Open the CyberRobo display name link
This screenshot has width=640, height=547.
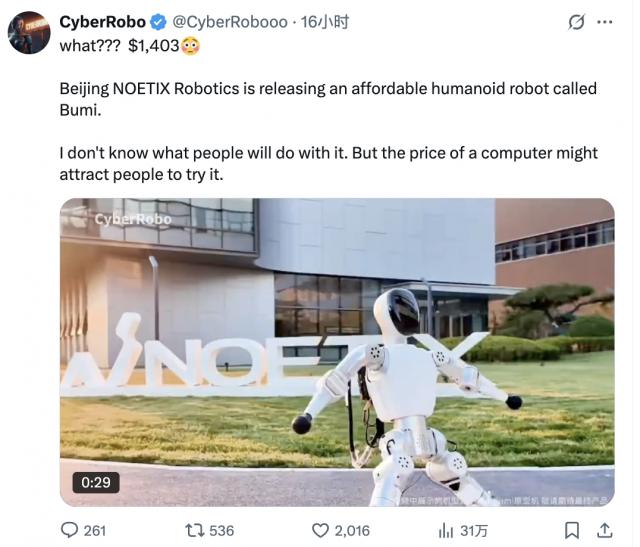[102, 22]
